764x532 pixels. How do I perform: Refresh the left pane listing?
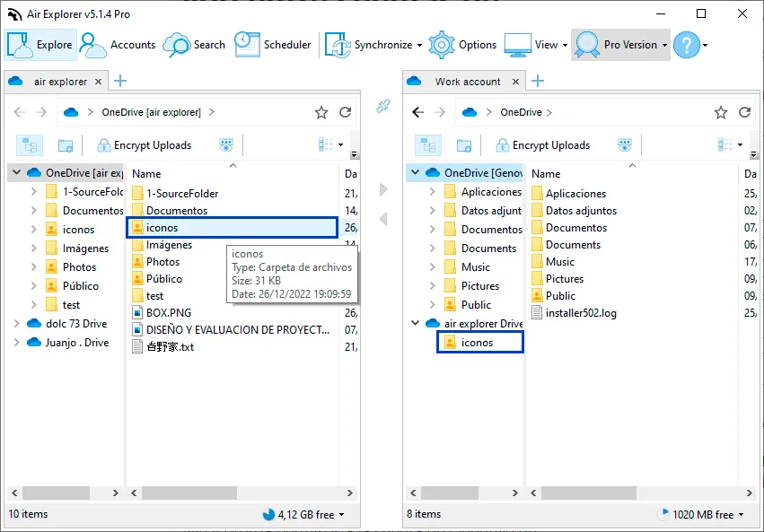pyautogui.click(x=346, y=112)
